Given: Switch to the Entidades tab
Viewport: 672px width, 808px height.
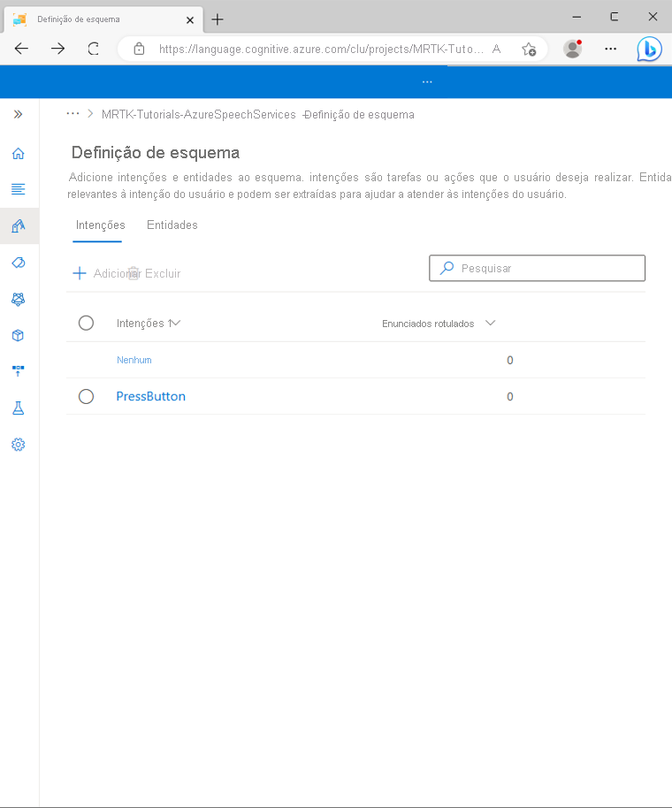Looking at the screenshot, I should (x=172, y=225).
